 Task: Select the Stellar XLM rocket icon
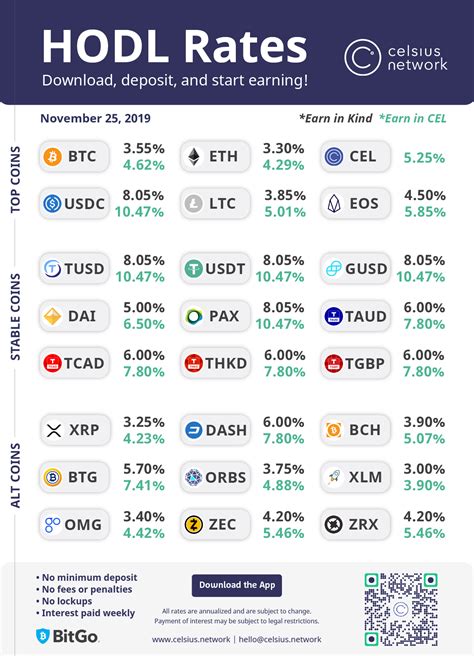click(x=334, y=477)
